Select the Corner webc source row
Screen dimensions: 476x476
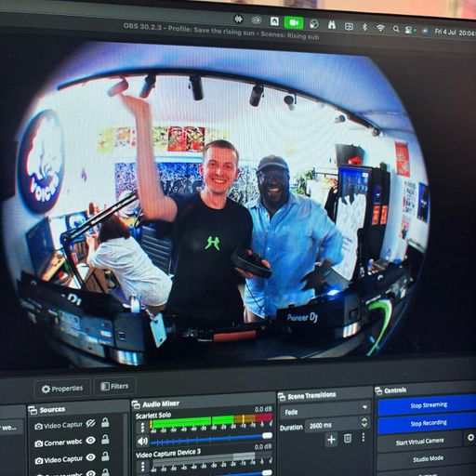tap(77, 442)
